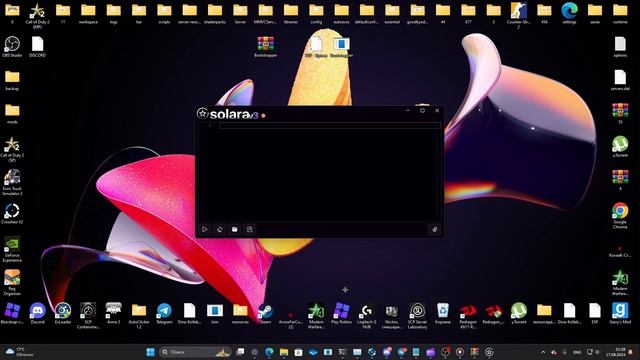640x360 pixels.
Task: Save the script using Solara's floppy disk icon
Action: coord(250,229)
